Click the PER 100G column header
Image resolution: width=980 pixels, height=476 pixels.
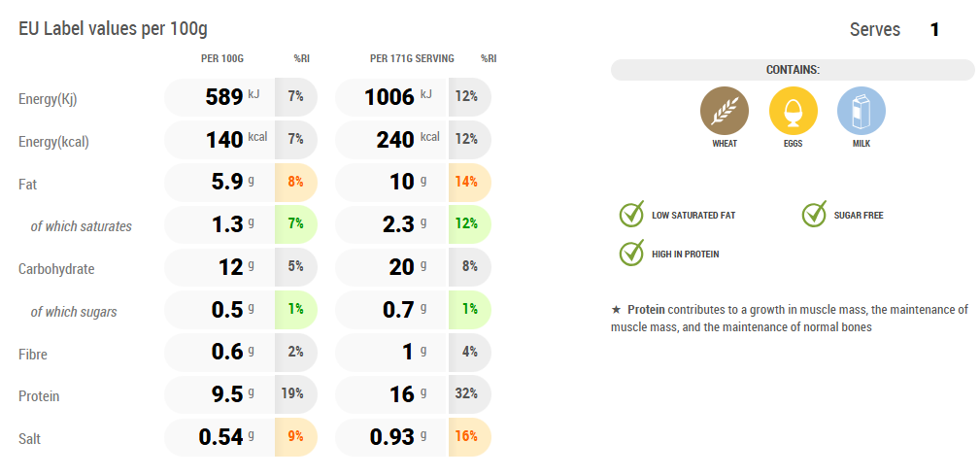pyautogui.click(x=222, y=58)
